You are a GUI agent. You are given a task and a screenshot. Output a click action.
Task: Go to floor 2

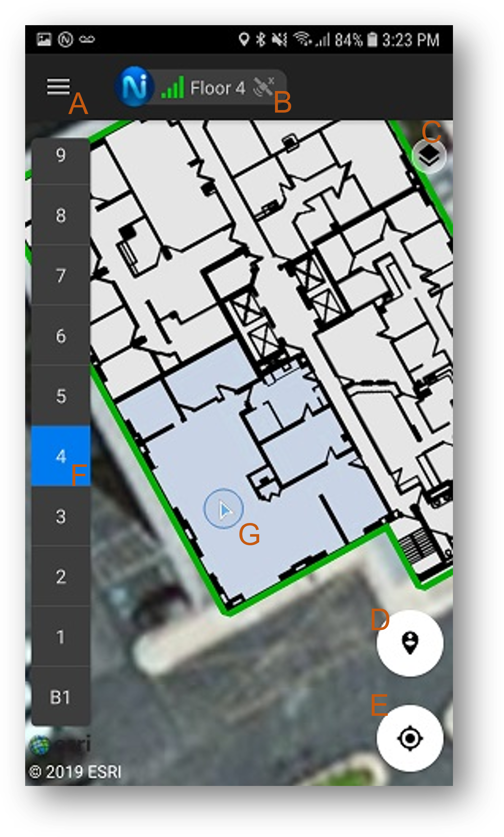[61, 577]
